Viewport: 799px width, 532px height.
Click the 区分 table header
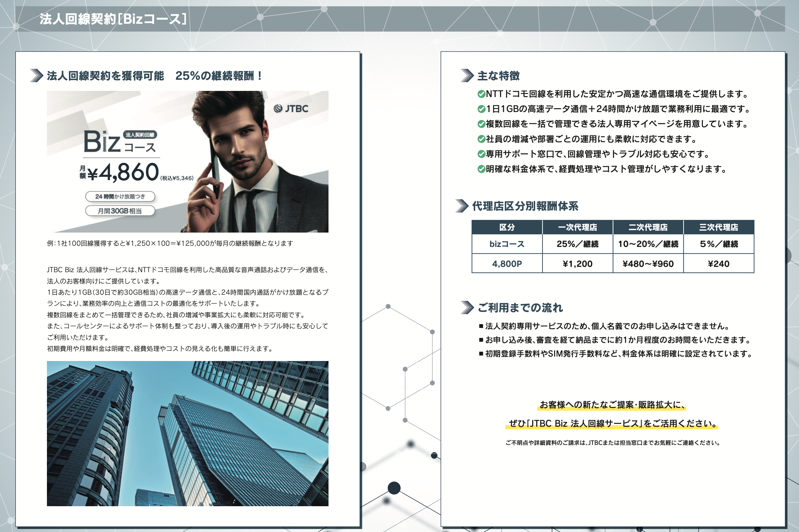(507, 227)
